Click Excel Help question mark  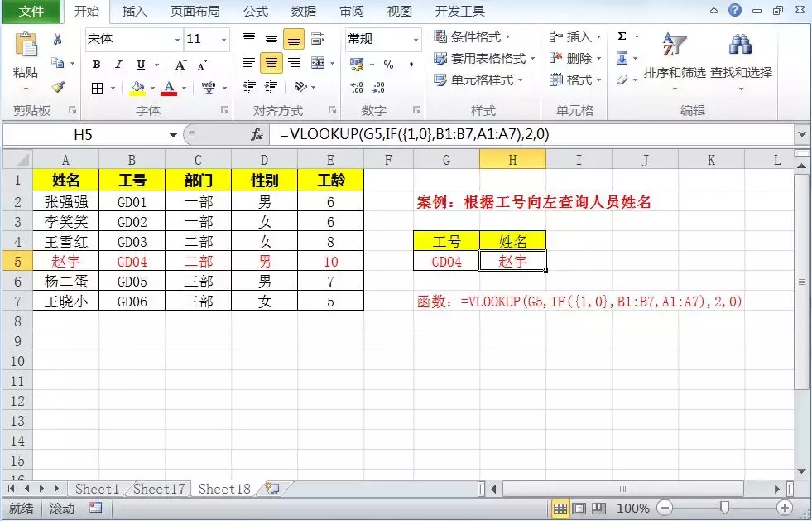click(x=735, y=10)
